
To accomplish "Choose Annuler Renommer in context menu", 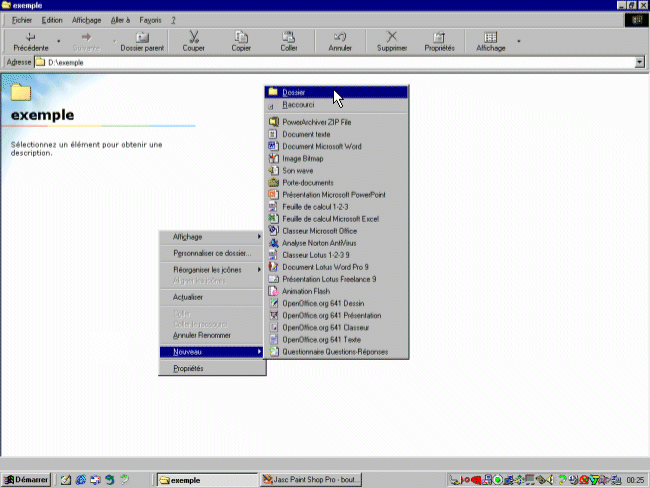I will (212, 335).
